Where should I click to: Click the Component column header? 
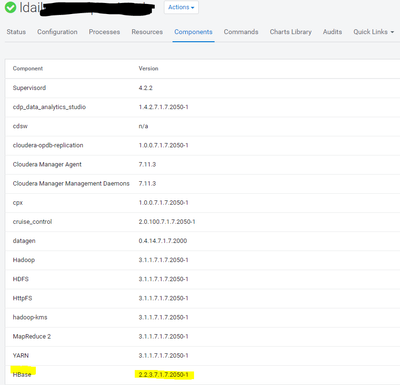coord(28,69)
